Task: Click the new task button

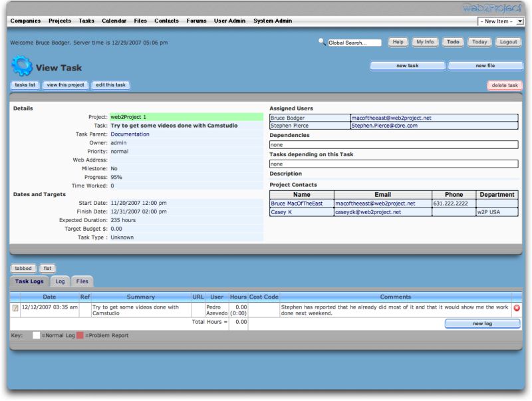Action: 408,65
